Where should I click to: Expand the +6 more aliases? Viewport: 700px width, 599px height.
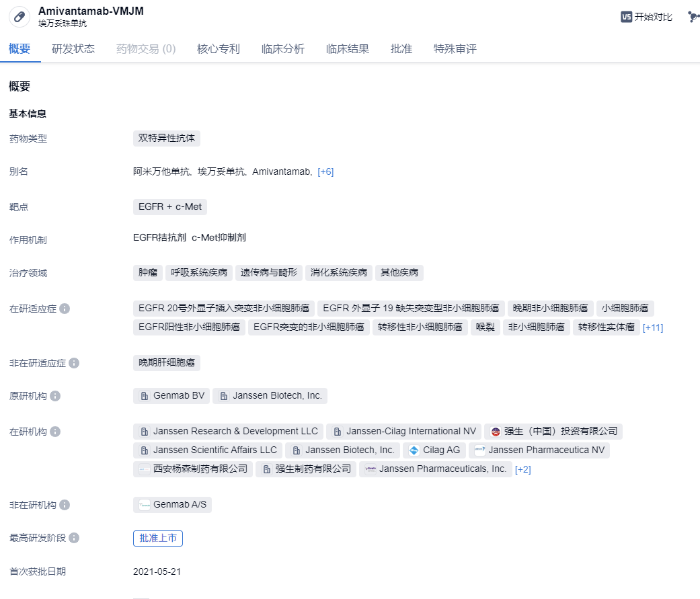pos(325,172)
